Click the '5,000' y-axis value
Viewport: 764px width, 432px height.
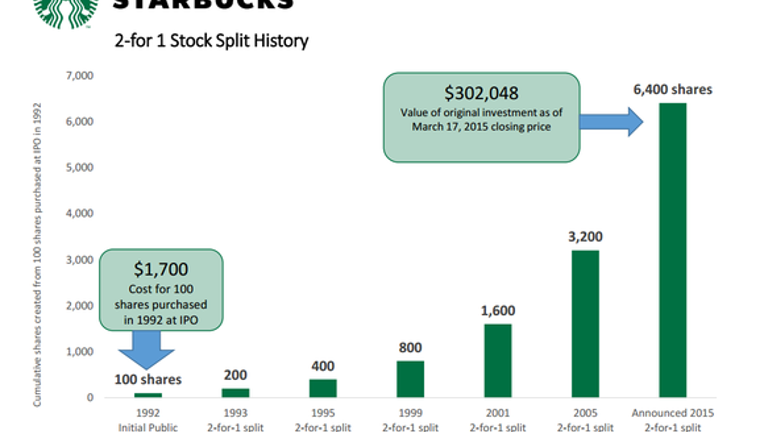[79, 168]
